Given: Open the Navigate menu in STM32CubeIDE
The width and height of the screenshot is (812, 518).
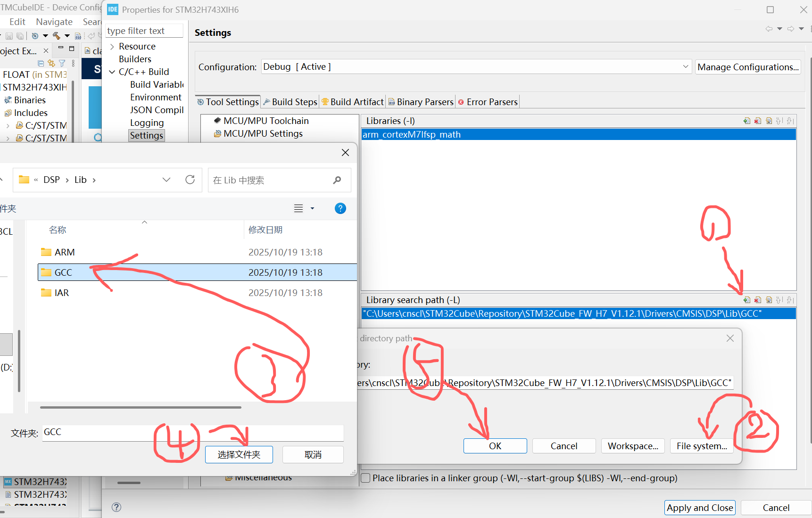Looking at the screenshot, I should point(54,22).
